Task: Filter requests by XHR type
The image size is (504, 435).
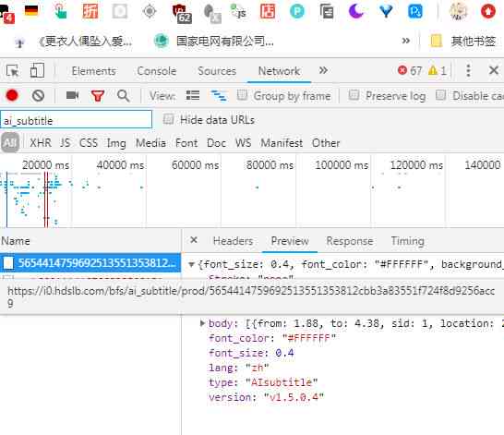Action: point(41,143)
